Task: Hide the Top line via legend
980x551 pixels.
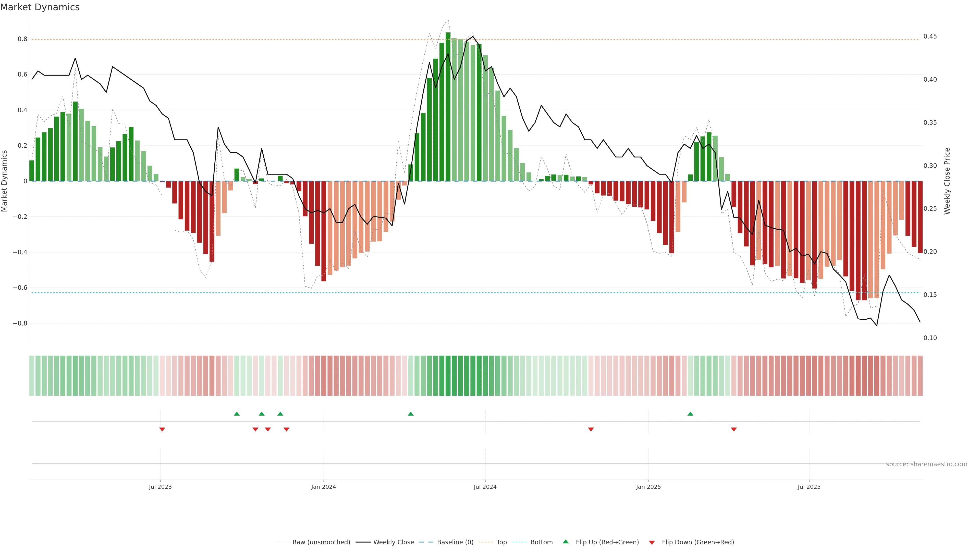Action: coord(501,542)
